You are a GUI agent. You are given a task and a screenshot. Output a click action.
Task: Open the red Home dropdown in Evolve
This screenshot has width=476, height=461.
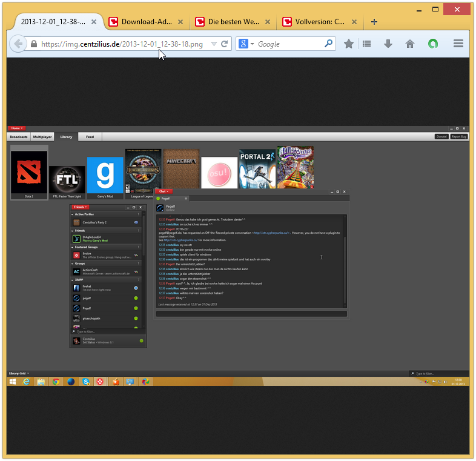tap(16, 128)
